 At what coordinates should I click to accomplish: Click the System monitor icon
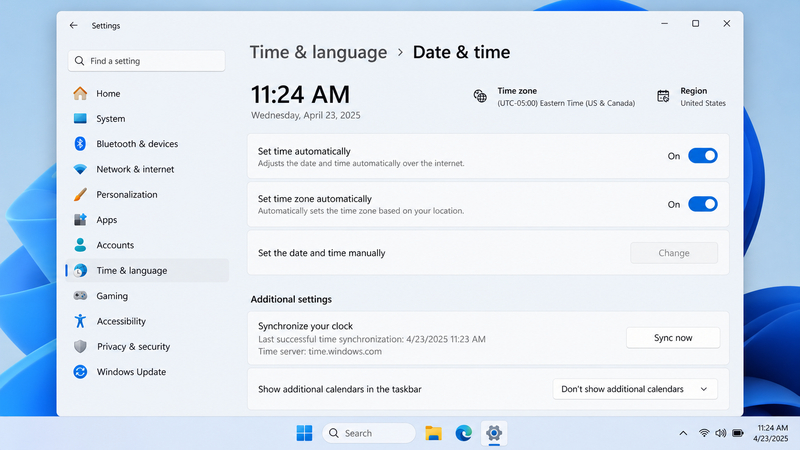[x=80, y=118]
